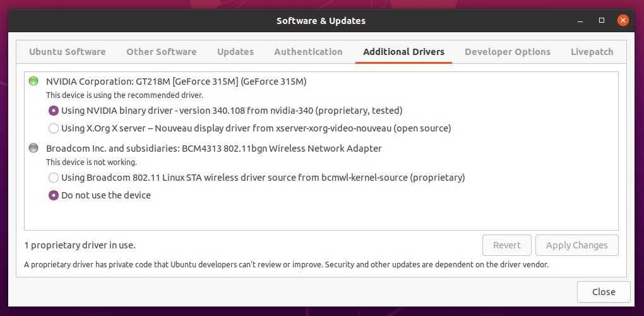Select NVIDIA binary driver version 340.108

point(54,111)
